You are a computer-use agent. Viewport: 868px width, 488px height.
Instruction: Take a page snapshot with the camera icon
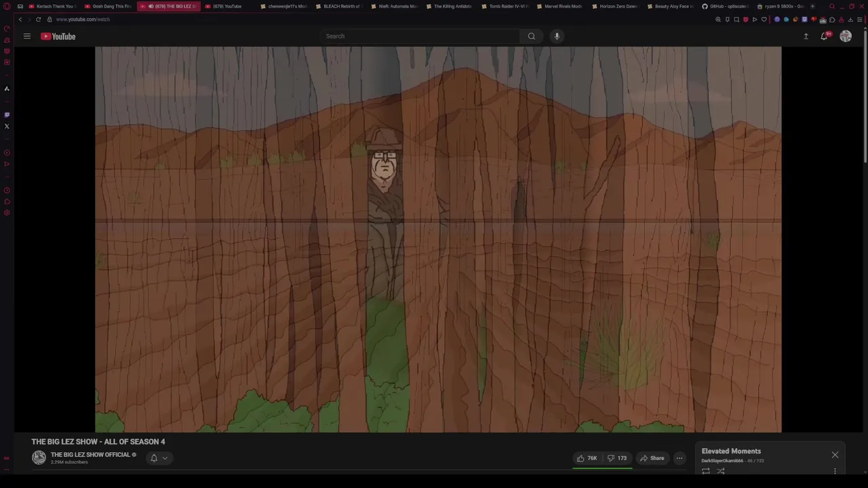tap(736, 19)
